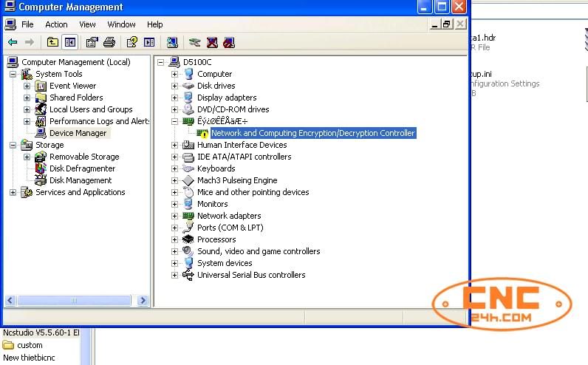
Task: Expand the Event Viewer node
Action: tap(27, 86)
